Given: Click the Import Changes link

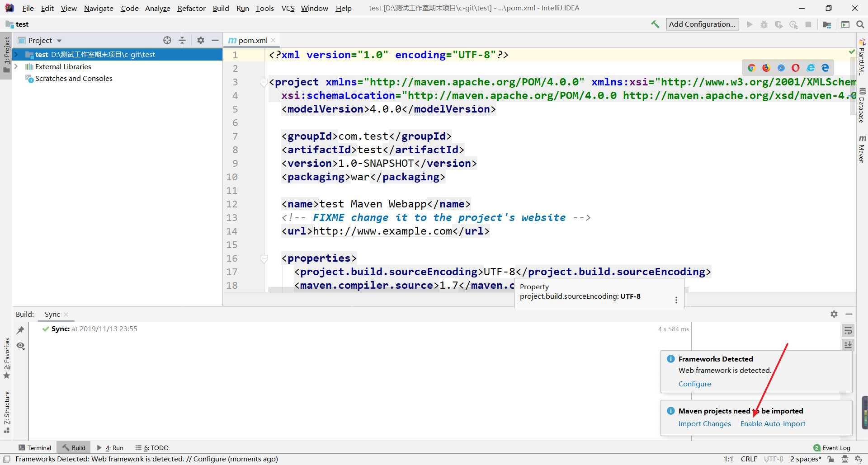Looking at the screenshot, I should click(704, 424).
